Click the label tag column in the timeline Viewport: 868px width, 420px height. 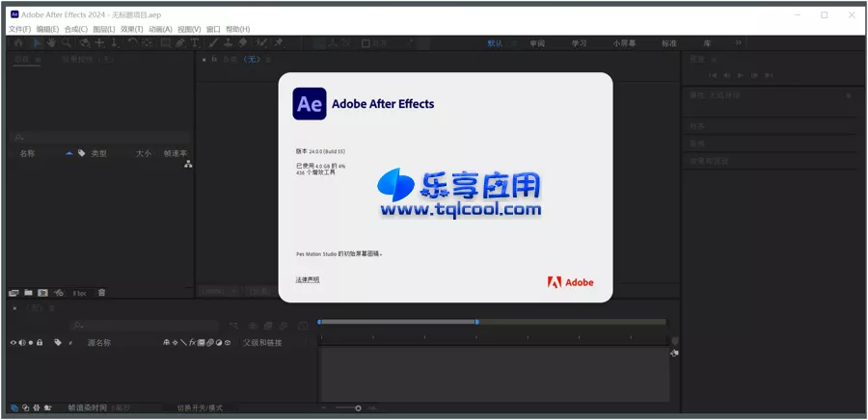coord(58,343)
